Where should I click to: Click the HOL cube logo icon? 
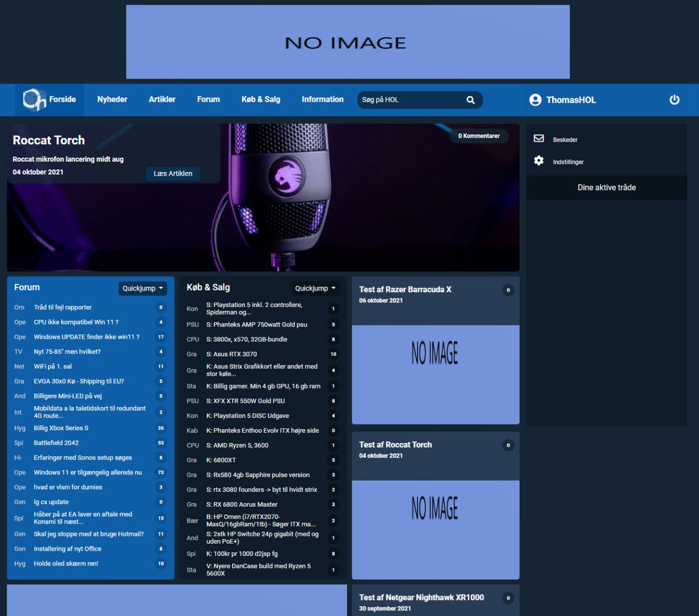click(x=34, y=100)
